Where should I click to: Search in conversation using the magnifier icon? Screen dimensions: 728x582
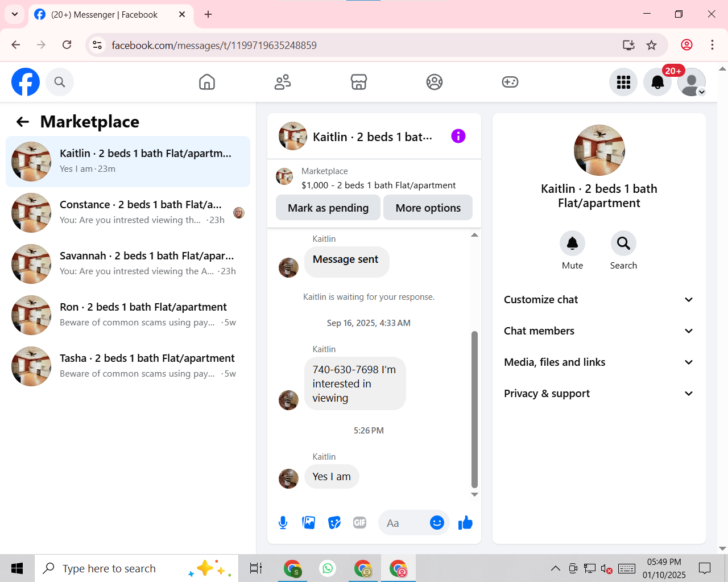tap(623, 243)
